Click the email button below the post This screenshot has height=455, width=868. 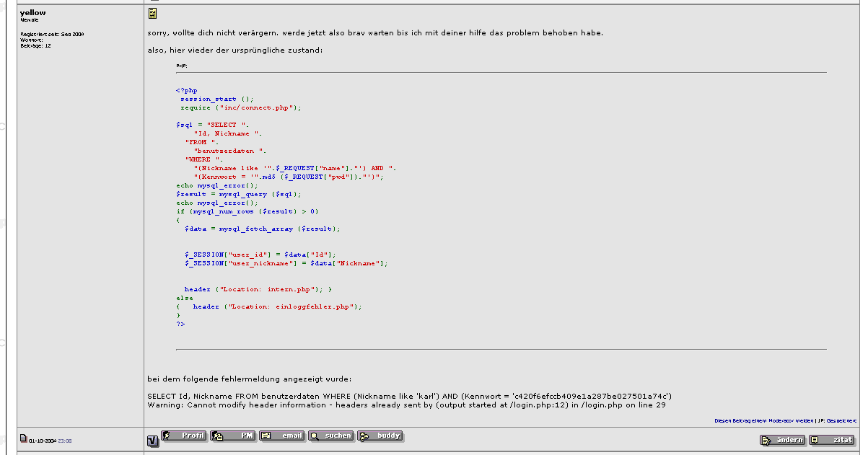282,436
